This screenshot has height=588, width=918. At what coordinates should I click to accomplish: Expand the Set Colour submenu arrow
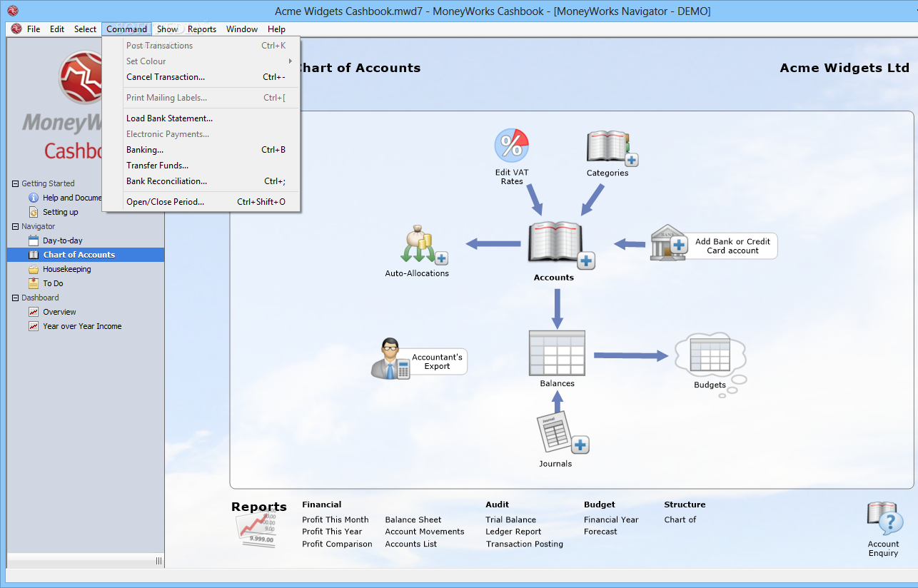[291, 61]
